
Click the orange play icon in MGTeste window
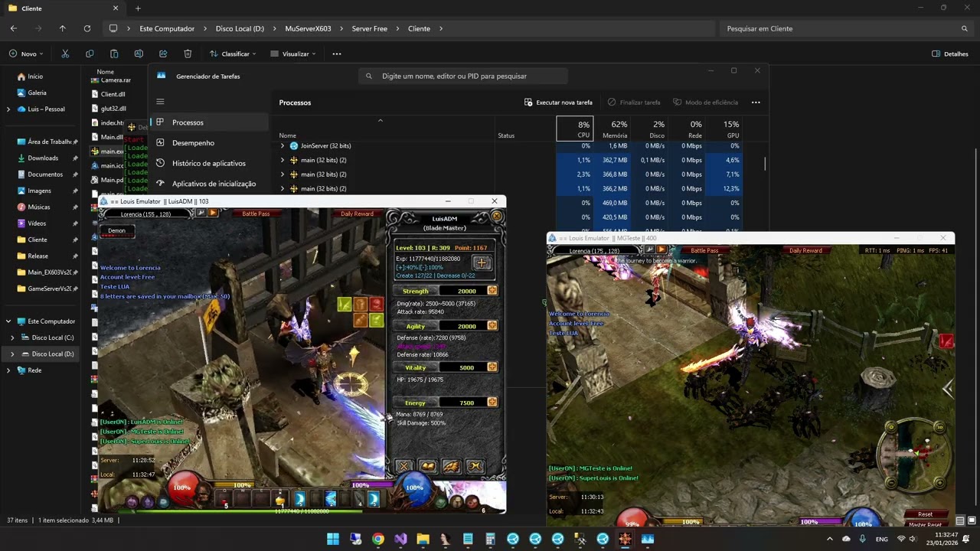click(661, 250)
